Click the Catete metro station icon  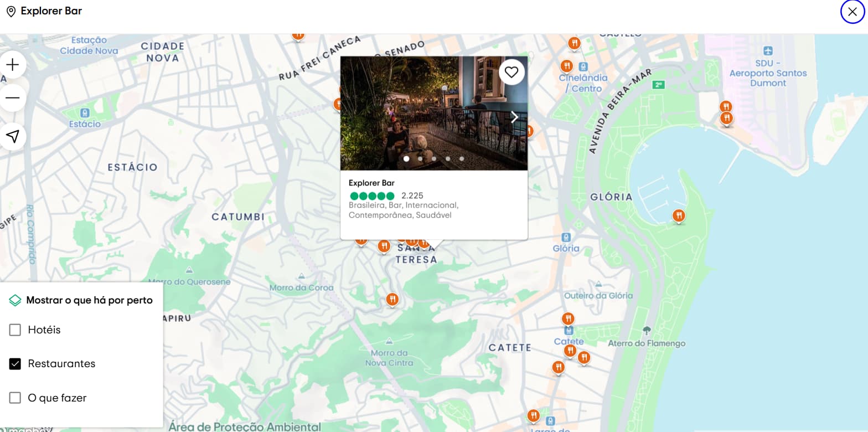click(561, 331)
